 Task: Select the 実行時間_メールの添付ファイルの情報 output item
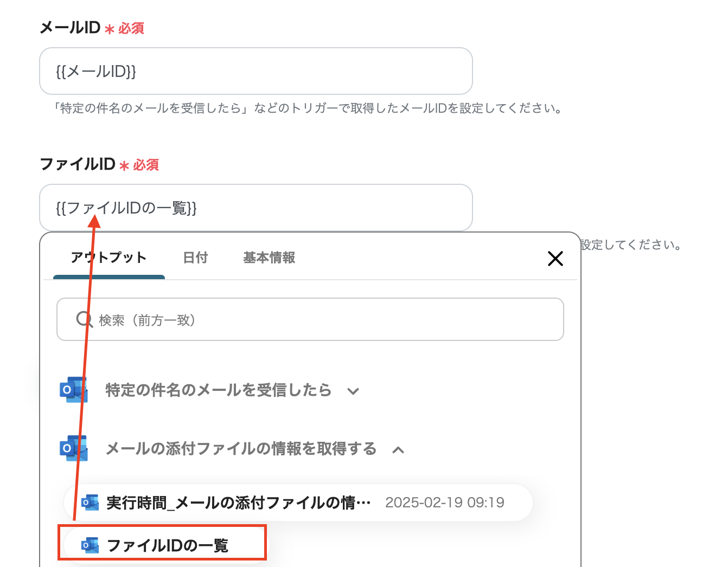point(239,502)
